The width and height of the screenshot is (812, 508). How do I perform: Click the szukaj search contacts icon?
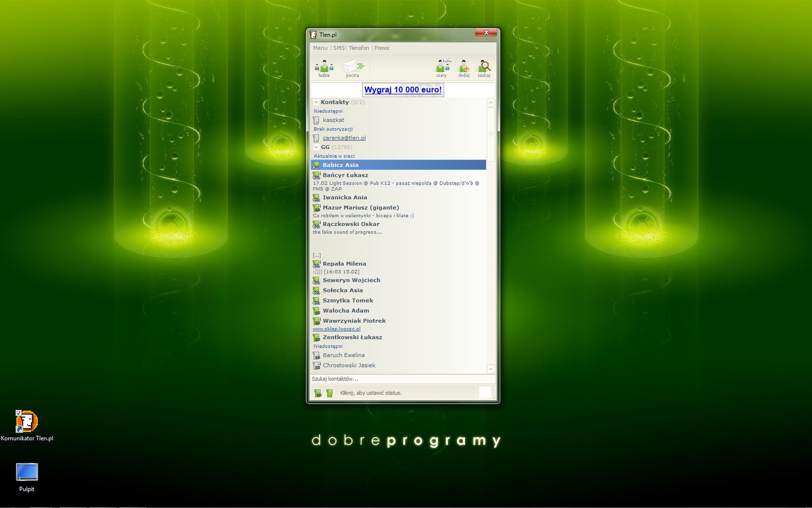(484, 68)
